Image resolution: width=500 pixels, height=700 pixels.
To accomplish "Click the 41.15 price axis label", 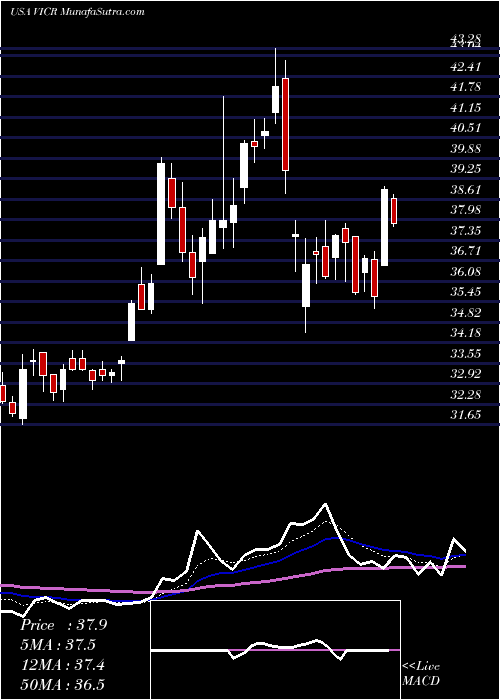I will coord(466,108).
